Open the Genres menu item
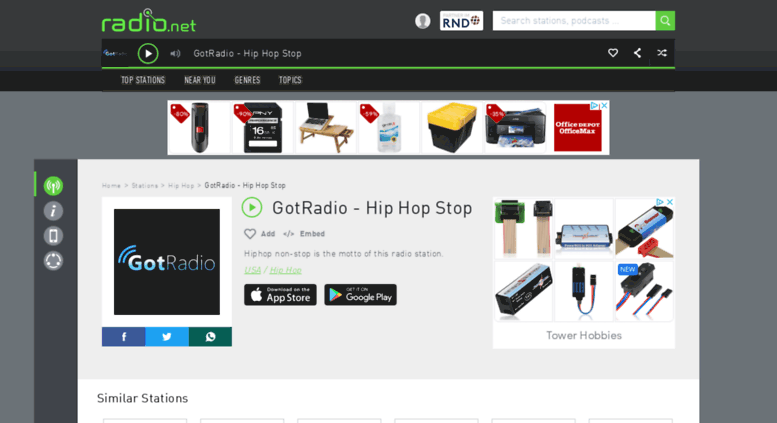 (x=247, y=80)
